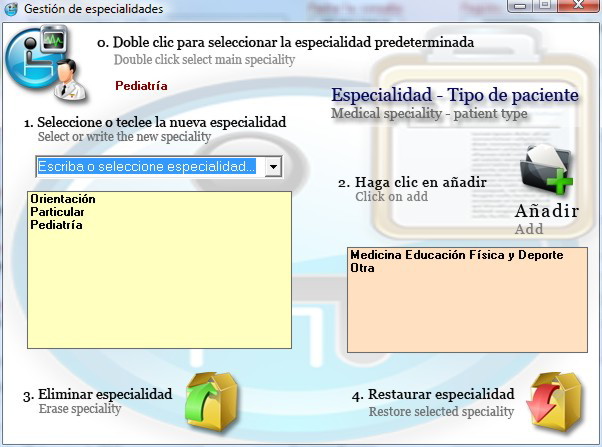Click the Restaurar especialidad box icon with red arrow
This screenshot has width=602, height=447.
555,401
